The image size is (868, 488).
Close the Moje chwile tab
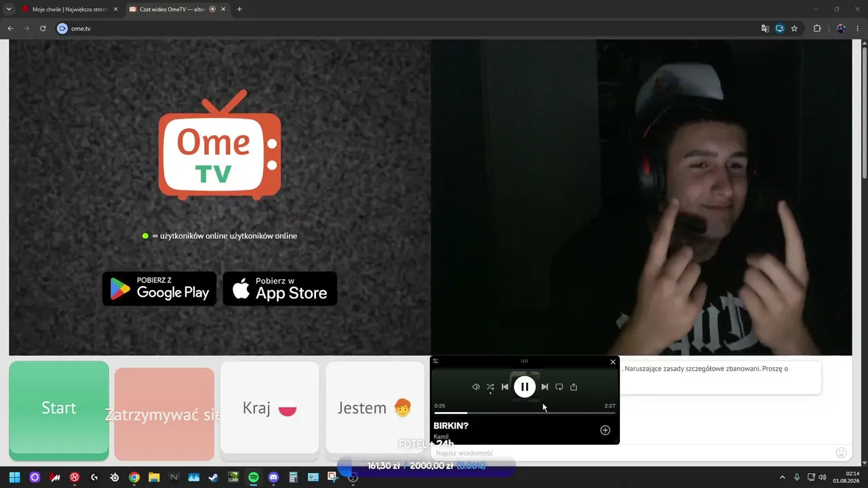(x=115, y=9)
